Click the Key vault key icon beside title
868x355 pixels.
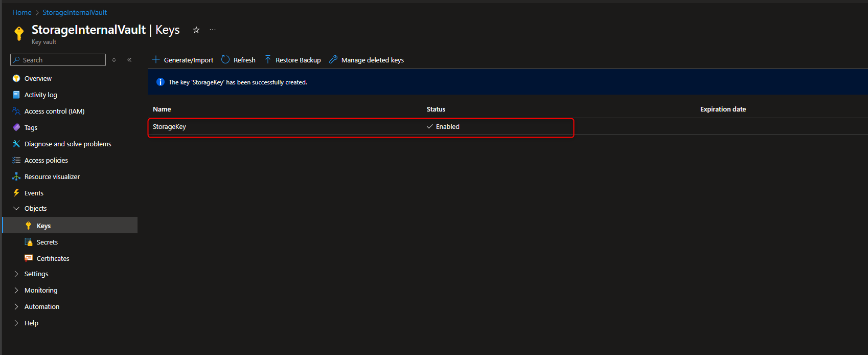click(x=19, y=34)
